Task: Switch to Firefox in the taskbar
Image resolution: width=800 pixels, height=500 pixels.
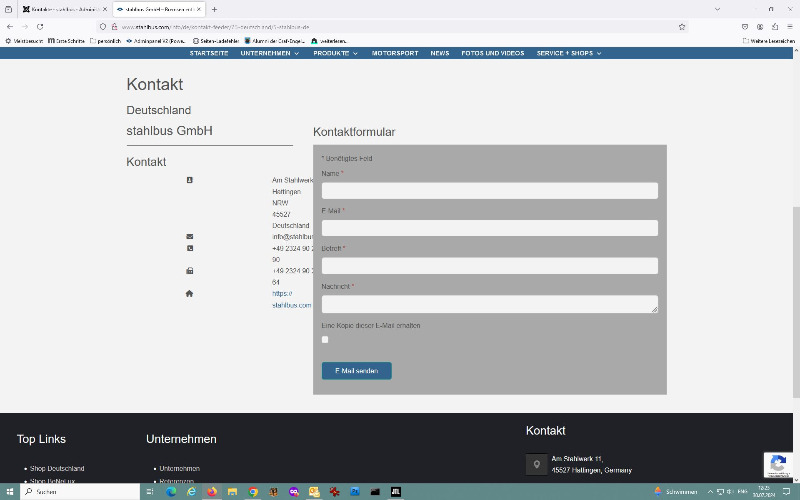Action: 212,491
